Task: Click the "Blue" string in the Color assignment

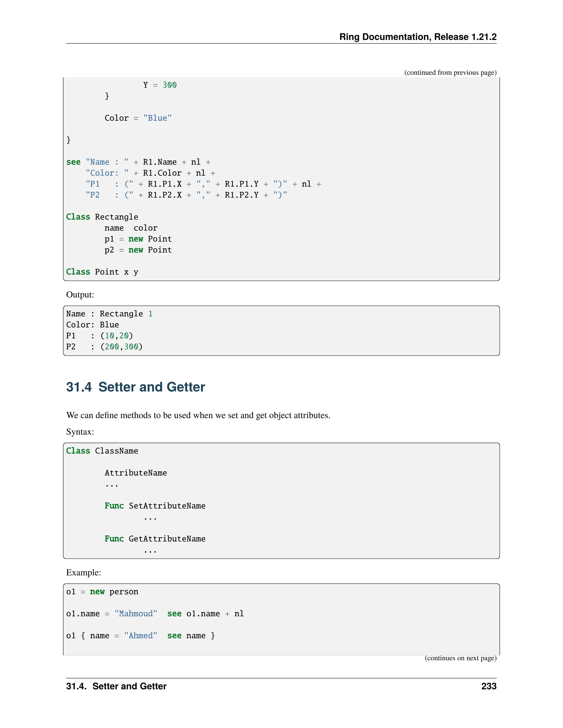Action: pos(158,118)
